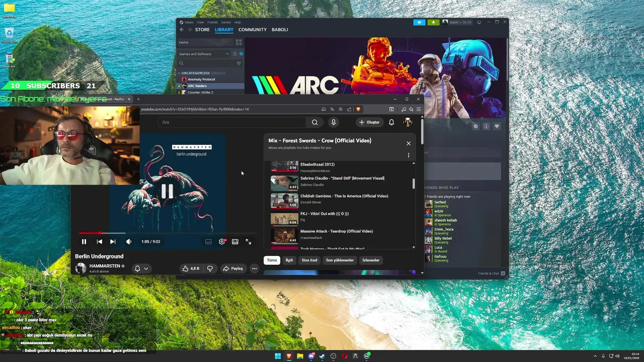
Task: Skip to previous video in player
Action: coord(99,242)
